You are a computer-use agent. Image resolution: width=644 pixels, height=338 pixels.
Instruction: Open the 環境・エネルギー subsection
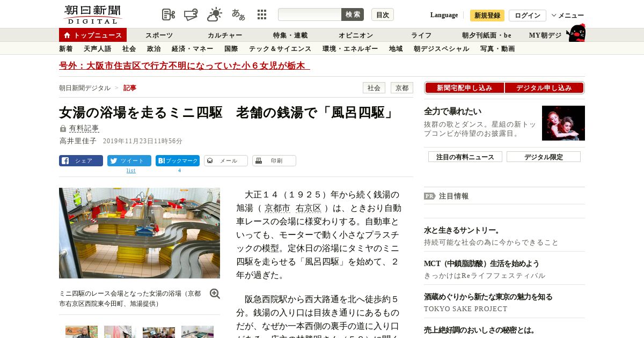tap(350, 49)
